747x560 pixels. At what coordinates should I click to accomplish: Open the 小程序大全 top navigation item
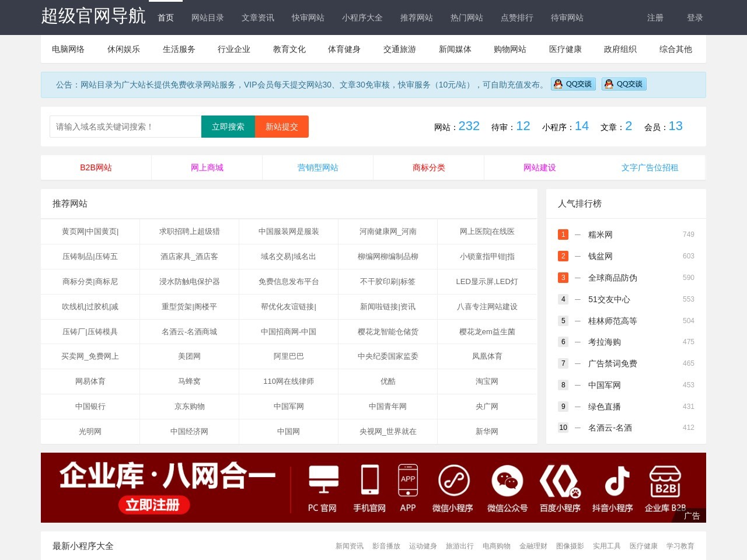pos(362,17)
